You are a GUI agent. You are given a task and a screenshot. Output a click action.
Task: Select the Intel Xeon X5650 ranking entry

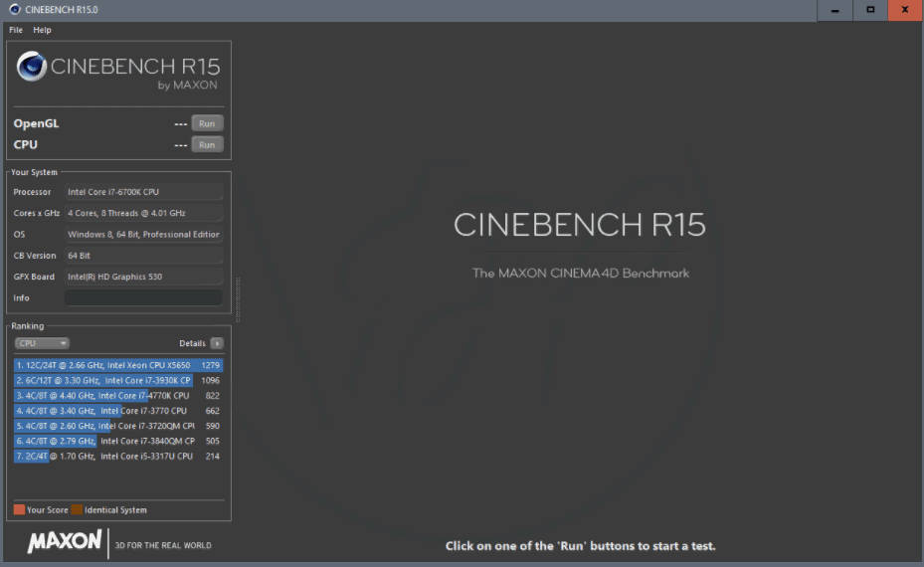point(118,365)
